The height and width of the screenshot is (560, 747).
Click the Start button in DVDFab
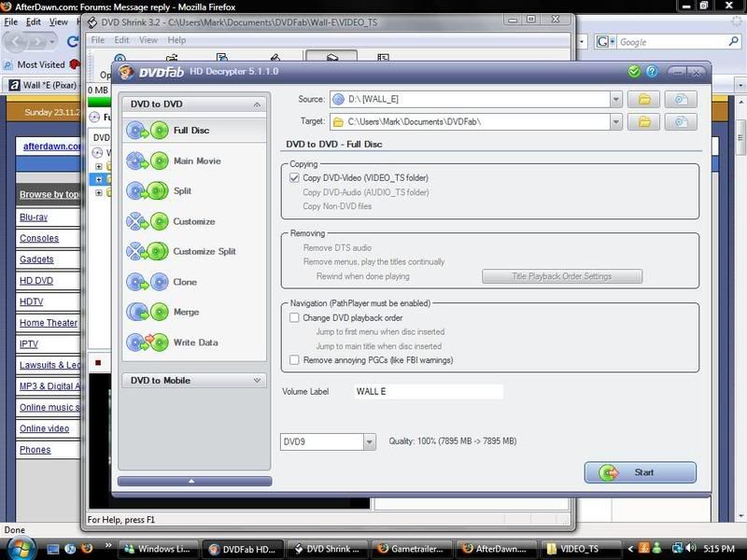tap(641, 472)
